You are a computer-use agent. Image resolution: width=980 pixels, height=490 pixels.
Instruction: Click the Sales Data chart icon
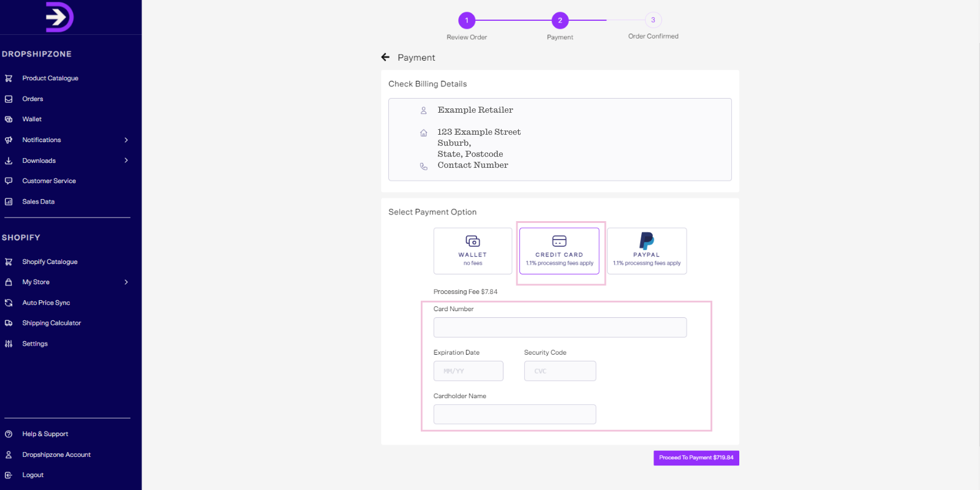tap(9, 202)
